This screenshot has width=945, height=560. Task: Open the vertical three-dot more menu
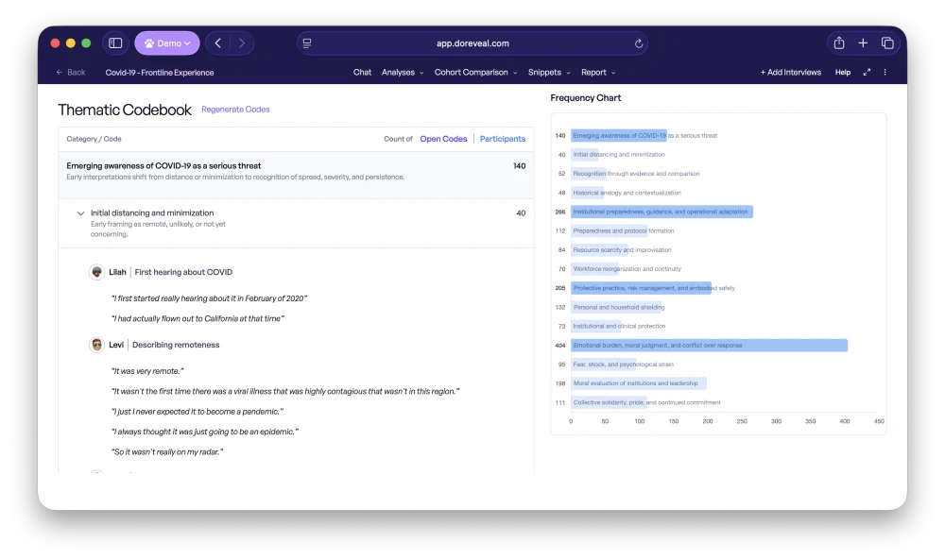pos(885,73)
